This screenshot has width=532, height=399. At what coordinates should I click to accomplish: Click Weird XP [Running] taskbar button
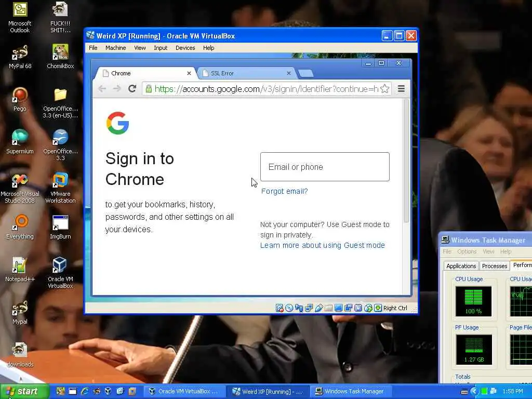point(268,392)
